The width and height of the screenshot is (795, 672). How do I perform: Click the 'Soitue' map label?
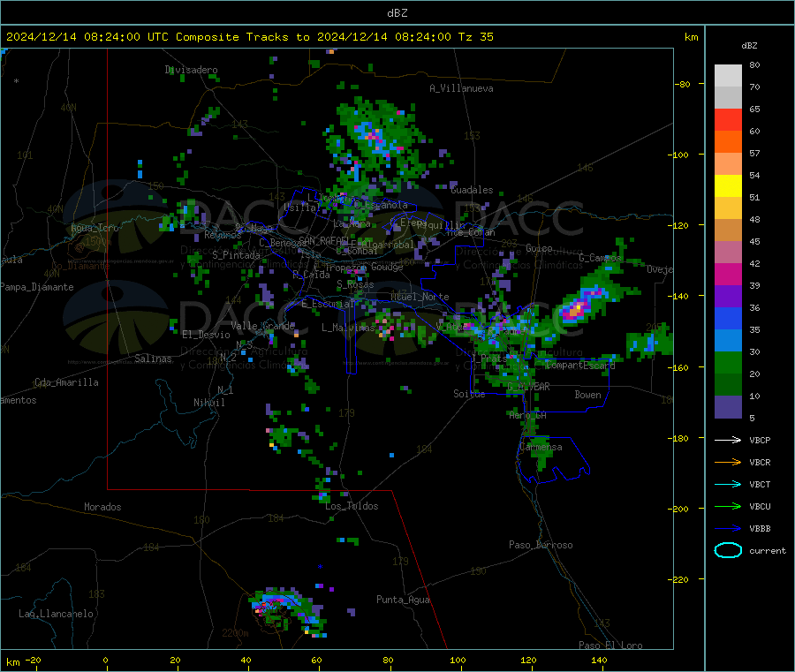pyautogui.click(x=469, y=394)
